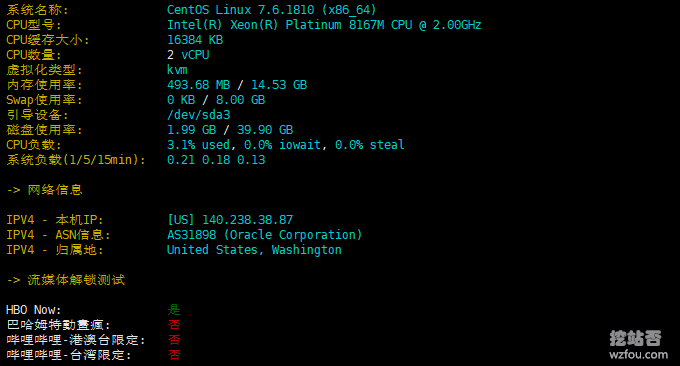
Task: Click the 磁盘使用率 label
Action: point(44,130)
